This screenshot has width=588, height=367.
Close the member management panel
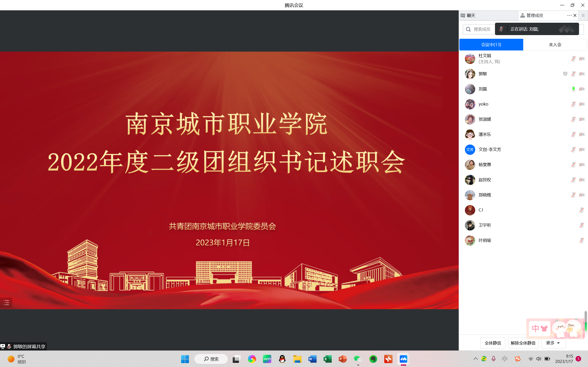575,15
